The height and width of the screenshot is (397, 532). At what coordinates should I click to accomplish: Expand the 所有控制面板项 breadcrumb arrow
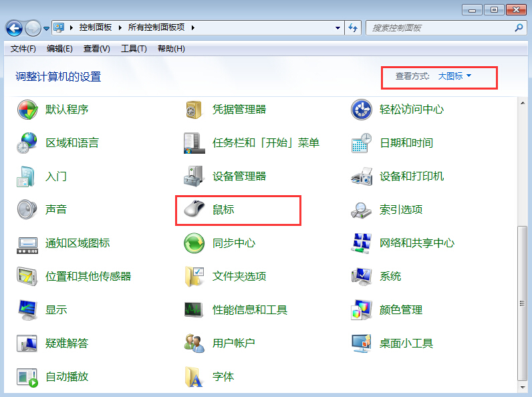click(x=193, y=28)
